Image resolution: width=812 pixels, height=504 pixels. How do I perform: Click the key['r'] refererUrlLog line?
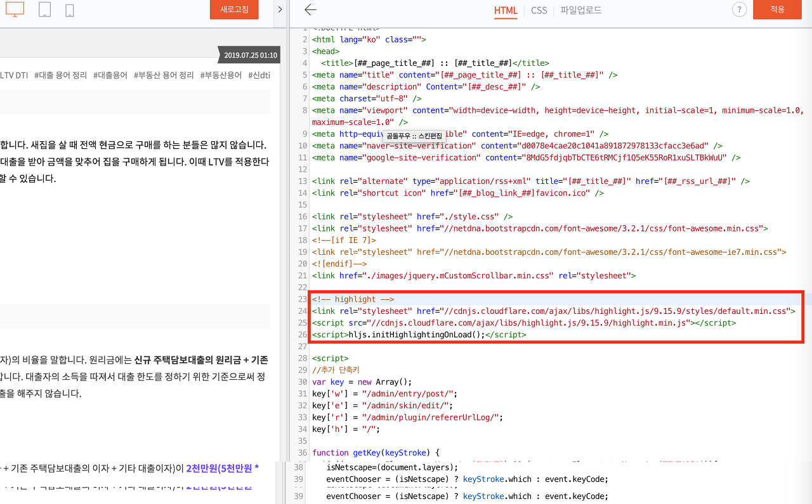pyautogui.click(x=407, y=417)
